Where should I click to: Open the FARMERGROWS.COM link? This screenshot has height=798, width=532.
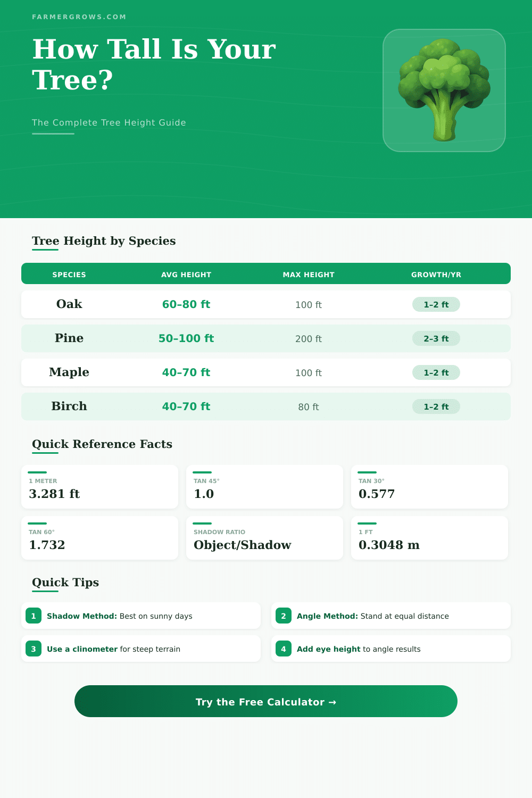[x=79, y=16]
